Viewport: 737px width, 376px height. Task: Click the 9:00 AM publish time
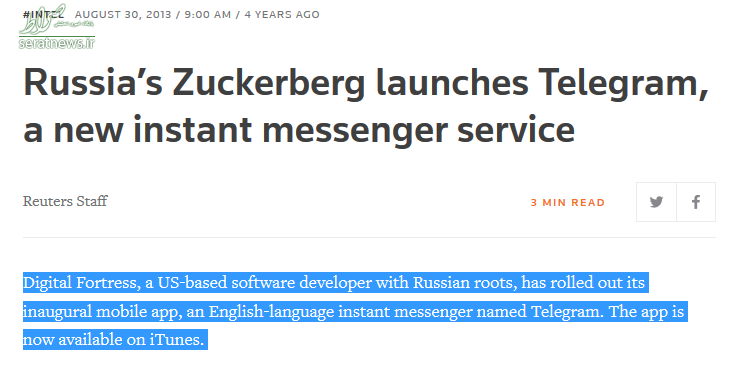(208, 15)
